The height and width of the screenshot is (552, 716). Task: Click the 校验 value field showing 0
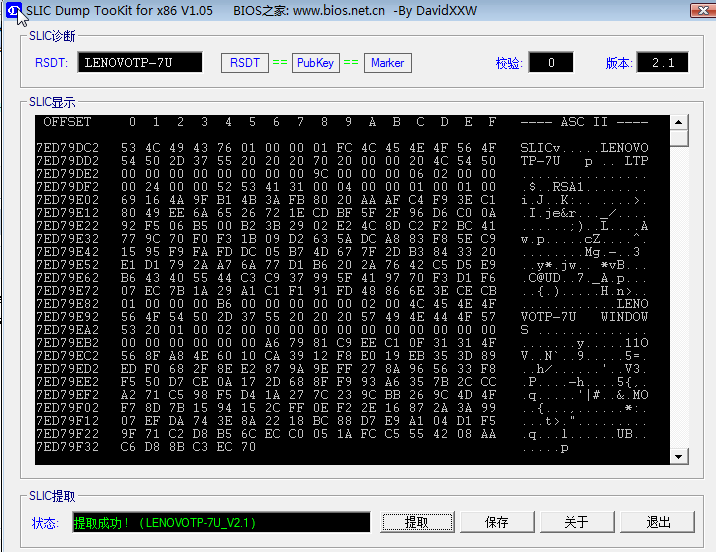pos(551,63)
